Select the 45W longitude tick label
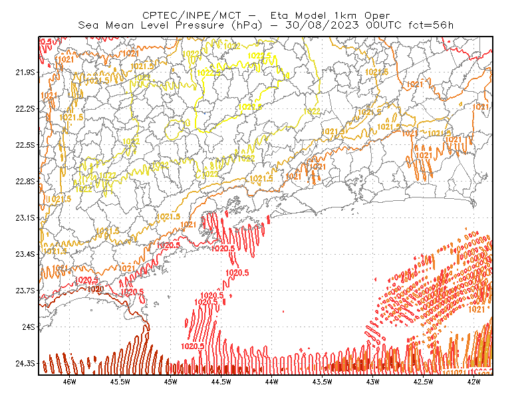 171,382
